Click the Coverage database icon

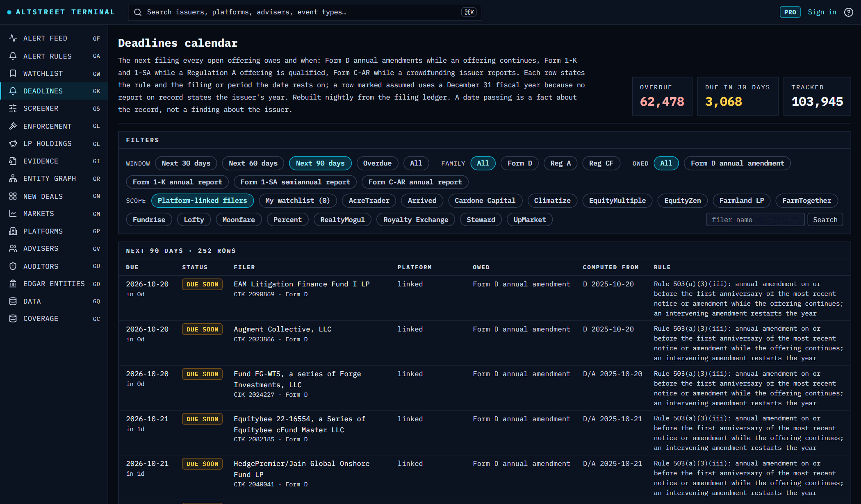[x=13, y=318]
